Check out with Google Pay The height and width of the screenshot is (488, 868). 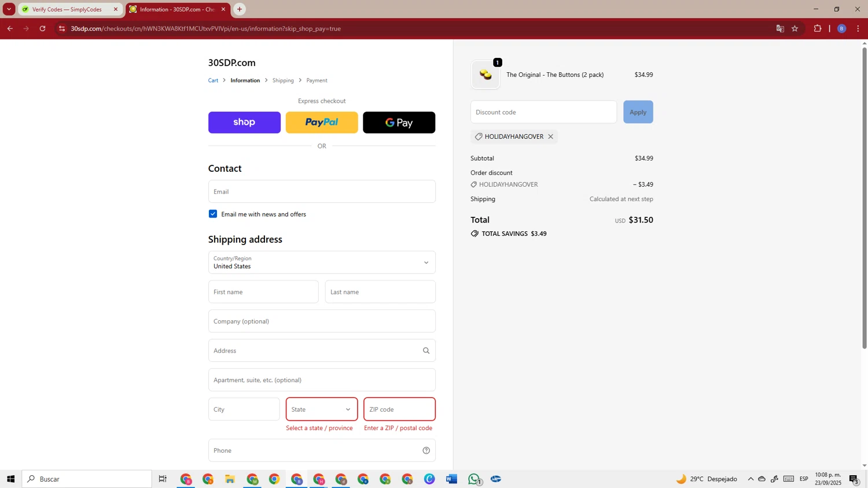point(399,123)
